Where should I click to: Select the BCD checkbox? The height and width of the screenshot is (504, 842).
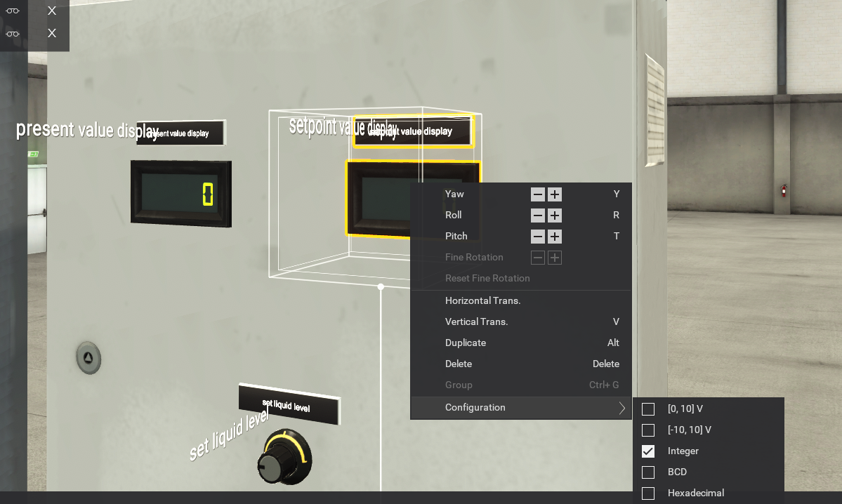(648, 472)
